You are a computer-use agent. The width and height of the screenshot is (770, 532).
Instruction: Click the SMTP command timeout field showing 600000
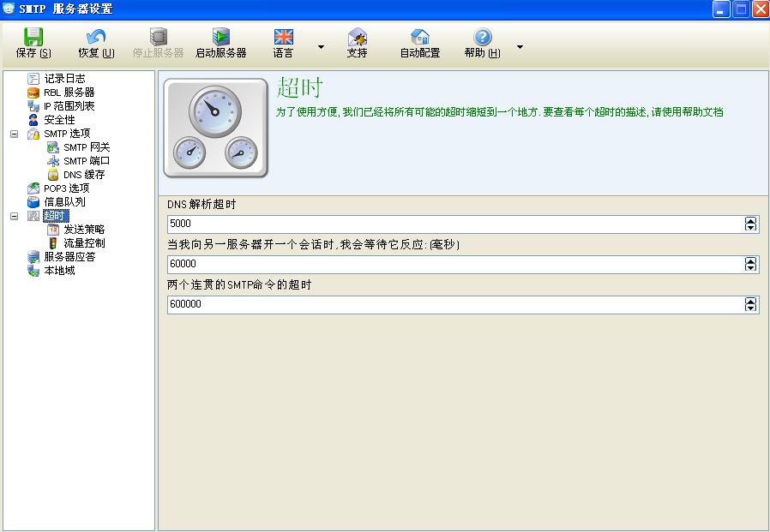pos(463,305)
